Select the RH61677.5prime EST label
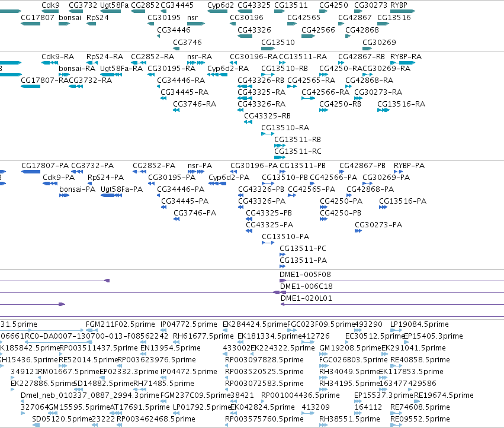Image resolution: width=504 pixels, height=428 pixels. click(x=204, y=336)
